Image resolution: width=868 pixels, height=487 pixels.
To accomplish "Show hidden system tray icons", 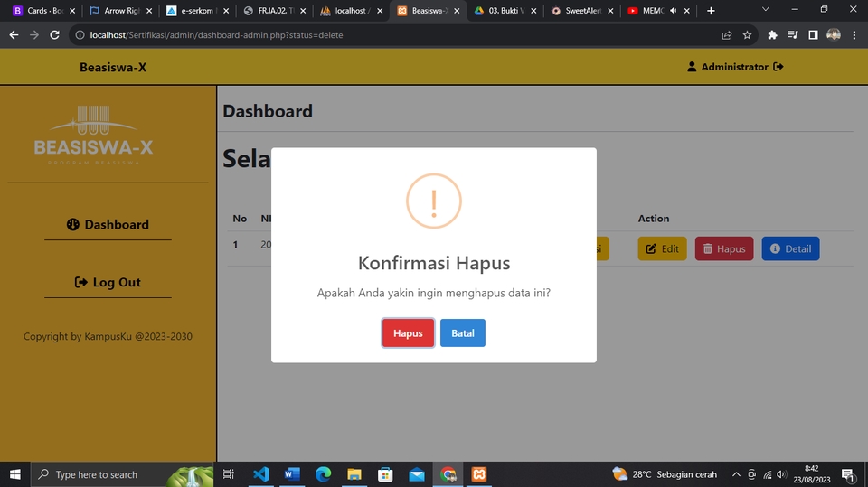I will coord(736,474).
